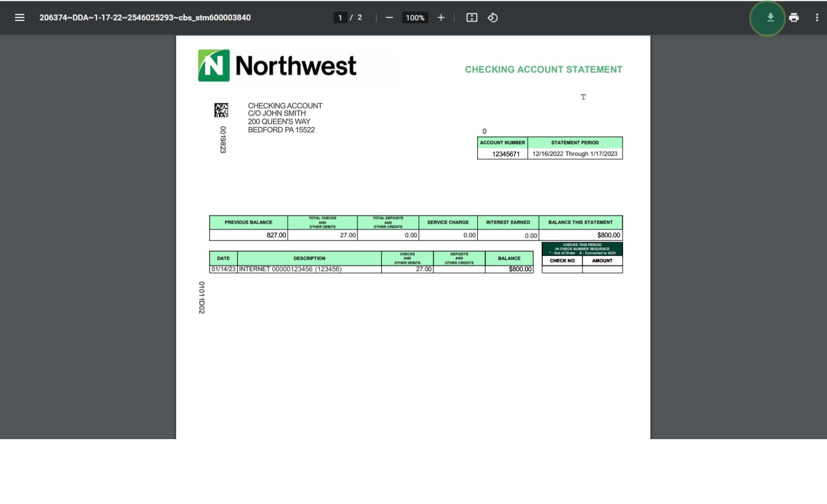
Task: Click the Northwest bank logo
Action: pyautogui.click(x=277, y=66)
